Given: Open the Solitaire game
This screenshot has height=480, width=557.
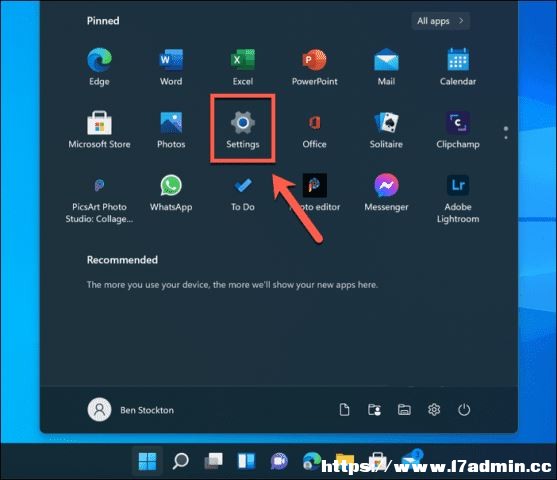Looking at the screenshot, I should (x=386, y=129).
